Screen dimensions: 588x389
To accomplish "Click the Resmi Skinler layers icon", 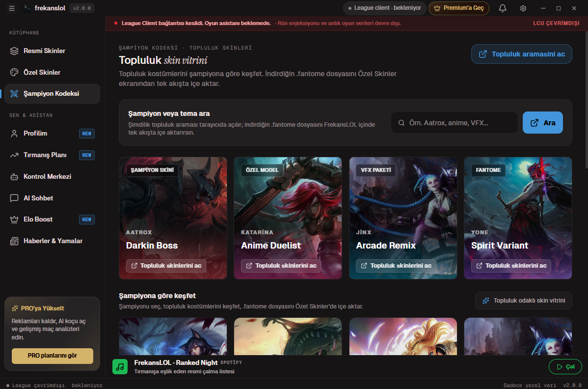I will 14,51.
